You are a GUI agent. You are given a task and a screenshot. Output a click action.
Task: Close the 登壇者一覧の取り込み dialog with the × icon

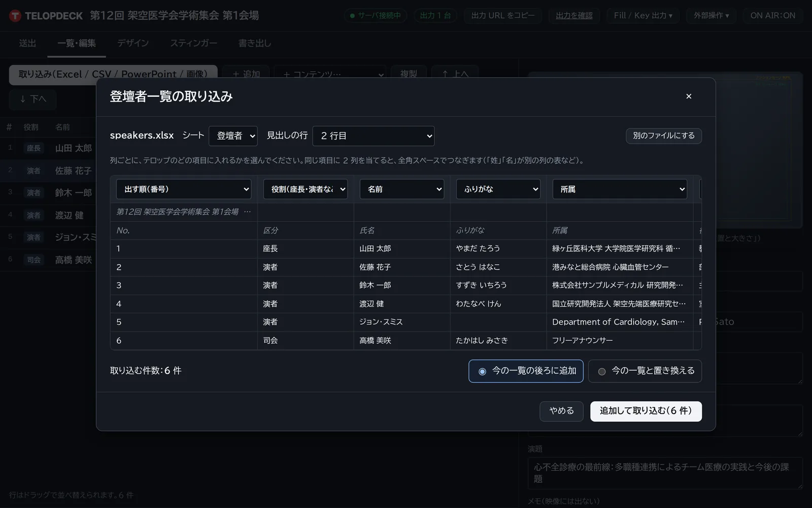(x=689, y=97)
